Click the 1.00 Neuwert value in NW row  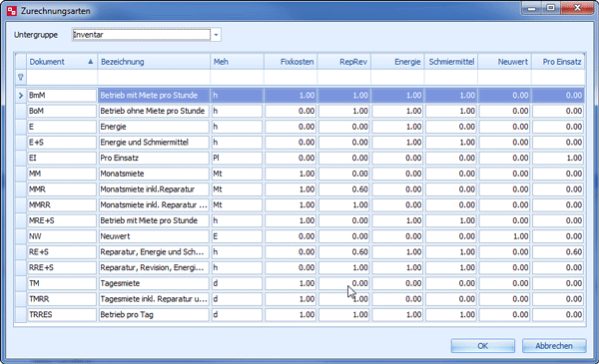click(504, 236)
